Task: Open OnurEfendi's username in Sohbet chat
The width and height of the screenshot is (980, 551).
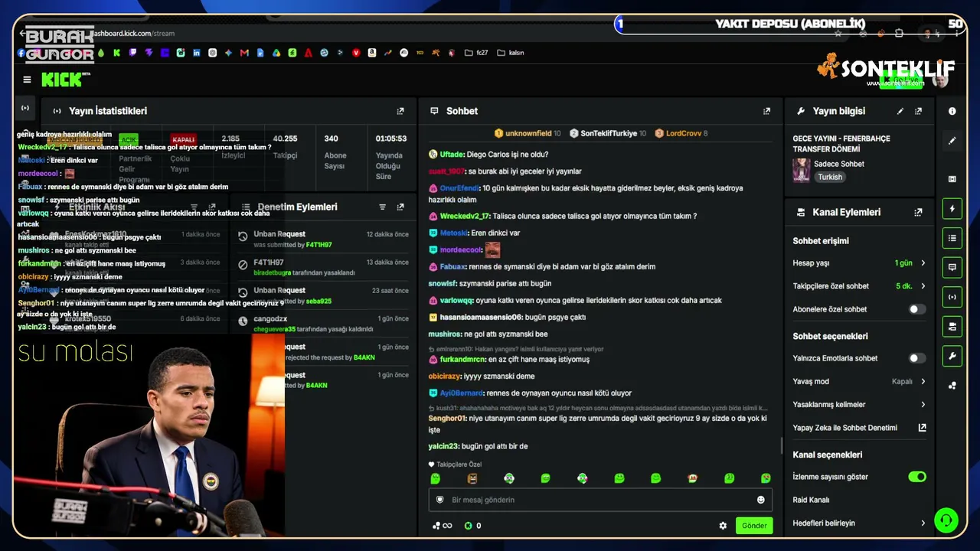Action: [x=459, y=188]
